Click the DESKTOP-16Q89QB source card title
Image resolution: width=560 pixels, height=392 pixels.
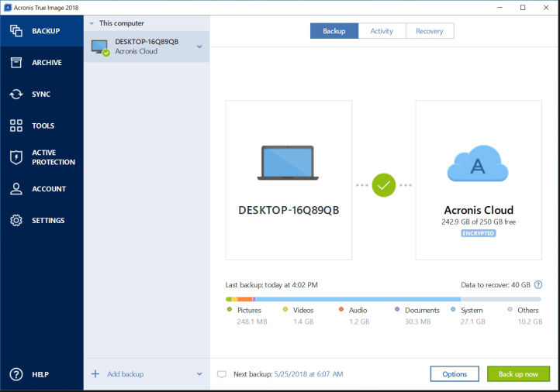(x=289, y=210)
